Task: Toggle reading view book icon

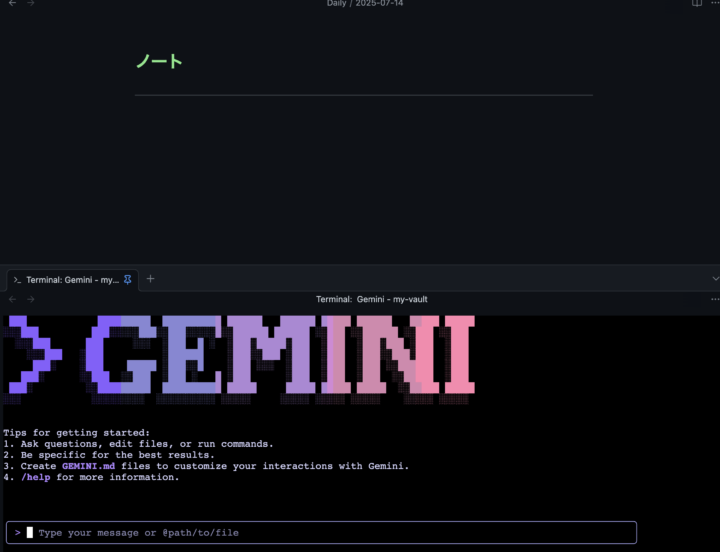Action: [697, 3]
